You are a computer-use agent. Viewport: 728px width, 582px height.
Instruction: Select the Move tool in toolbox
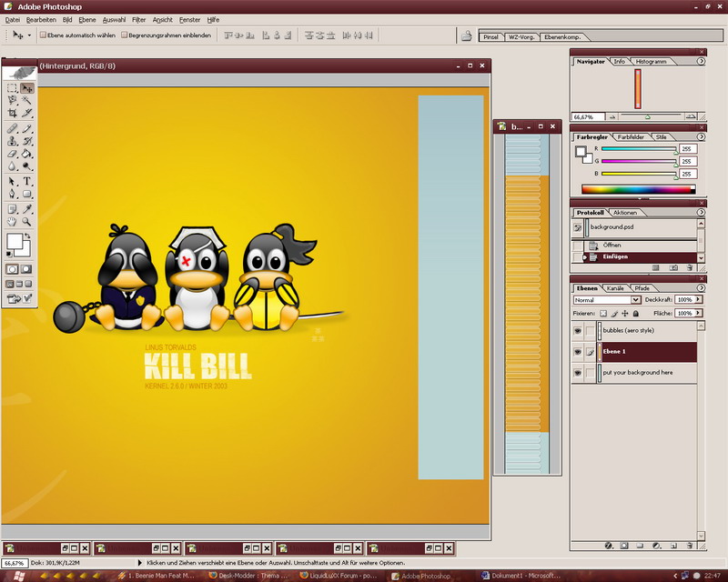(27, 88)
